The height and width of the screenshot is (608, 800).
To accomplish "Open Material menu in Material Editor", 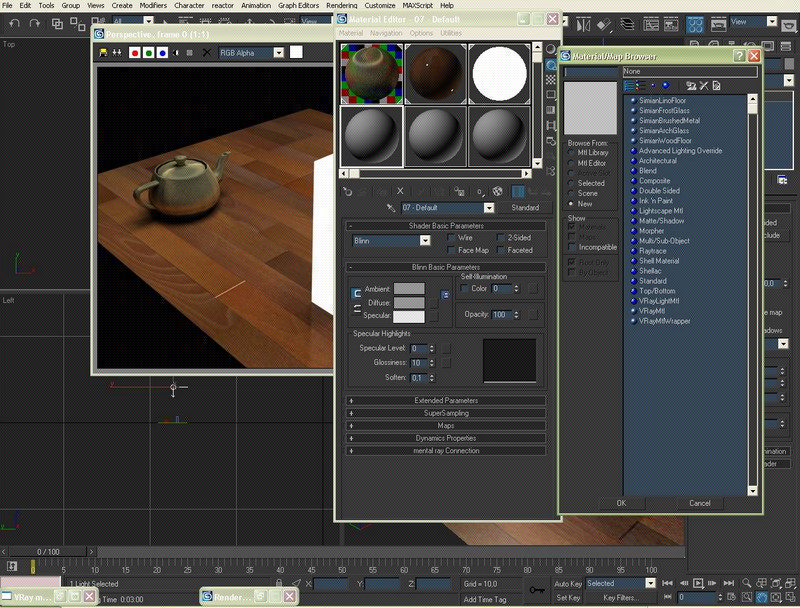I will pyautogui.click(x=351, y=33).
